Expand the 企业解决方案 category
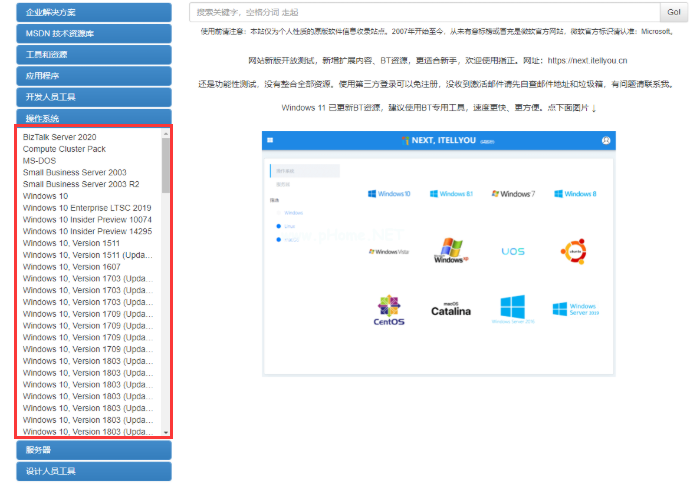This screenshot has width=694, height=488. pos(93,12)
